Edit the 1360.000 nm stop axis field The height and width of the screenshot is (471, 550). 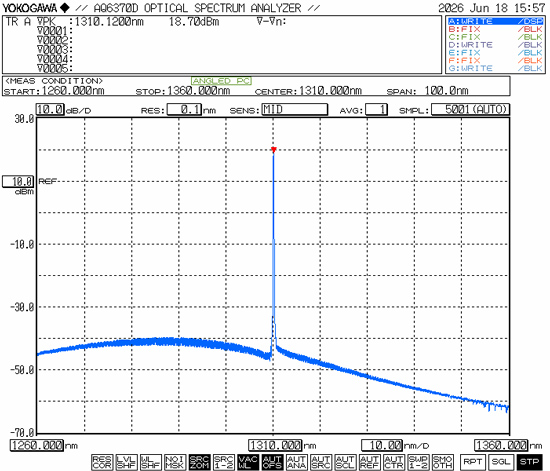(x=501, y=445)
